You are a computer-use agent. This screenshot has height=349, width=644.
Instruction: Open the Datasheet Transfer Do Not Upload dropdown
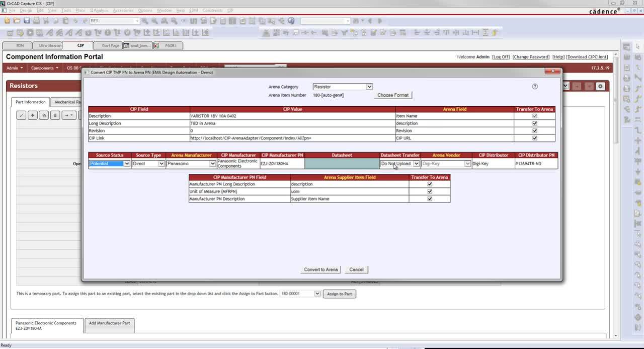pos(400,164)
